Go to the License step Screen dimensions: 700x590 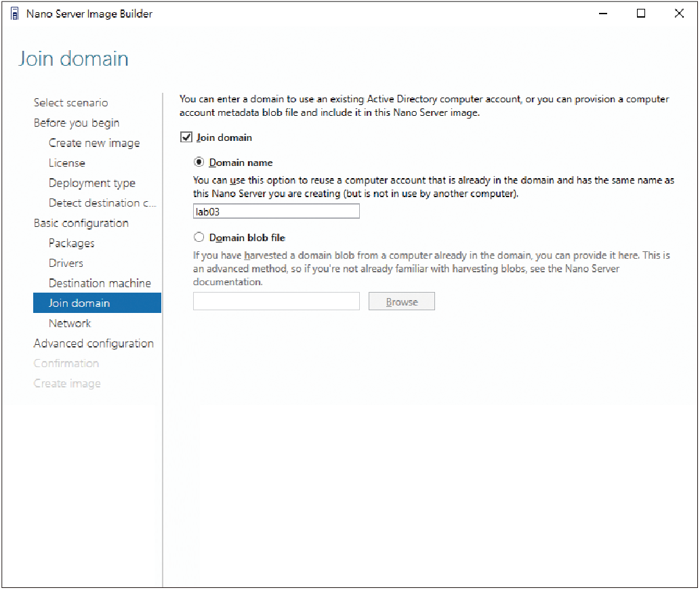(x=67, y=163)
